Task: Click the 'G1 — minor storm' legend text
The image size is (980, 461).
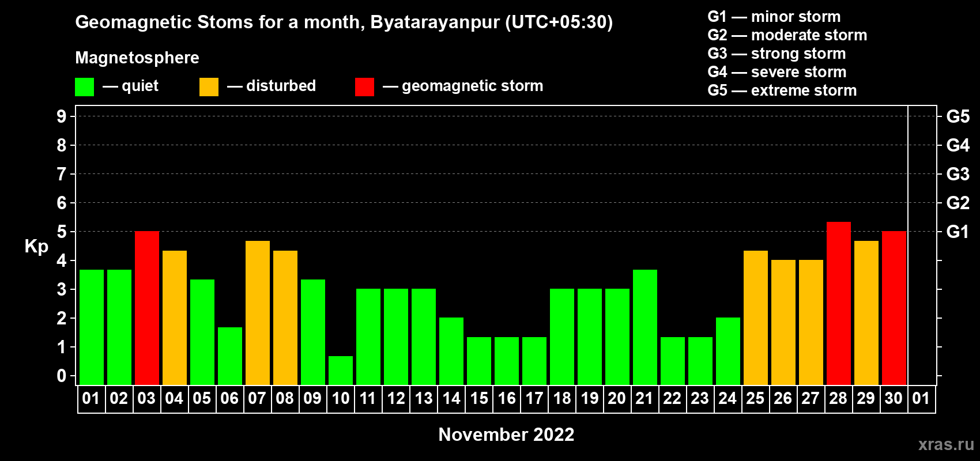Action: [x=774, y=17]
